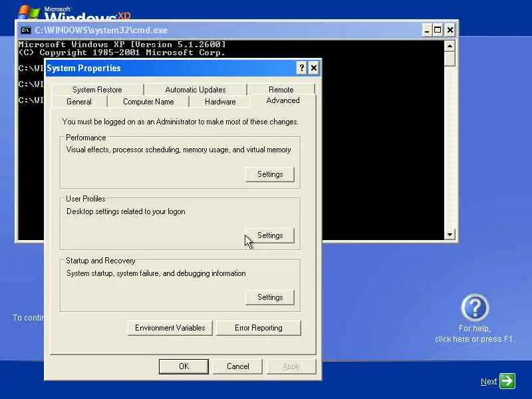Click the 'Copyright 1985-2001 Microsoft Corp.' line

[122, 53]
